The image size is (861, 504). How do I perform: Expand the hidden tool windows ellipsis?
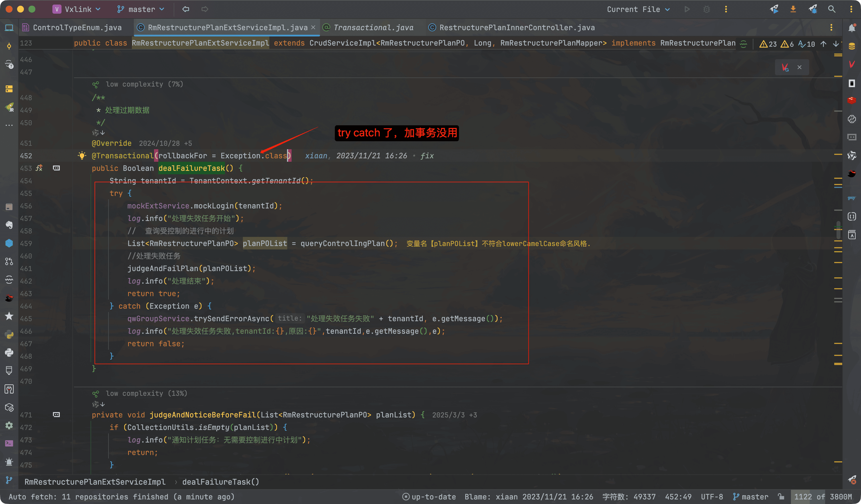pos(9,125)
